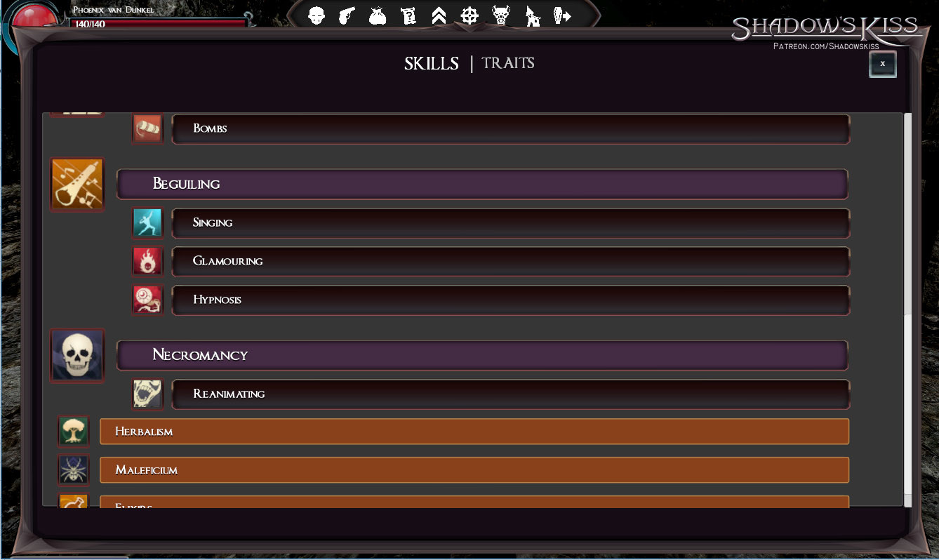939x560 pixels.
Task: View quests via the scroll icon
Action: 408,15
